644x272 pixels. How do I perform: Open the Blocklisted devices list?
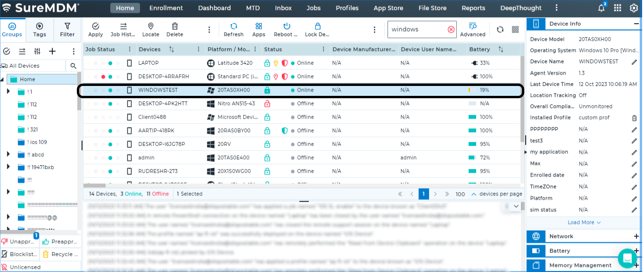coord(19,254)
